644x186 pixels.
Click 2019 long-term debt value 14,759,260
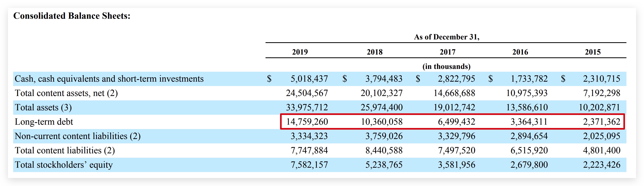pyautogui.click(x=307, y=122)
